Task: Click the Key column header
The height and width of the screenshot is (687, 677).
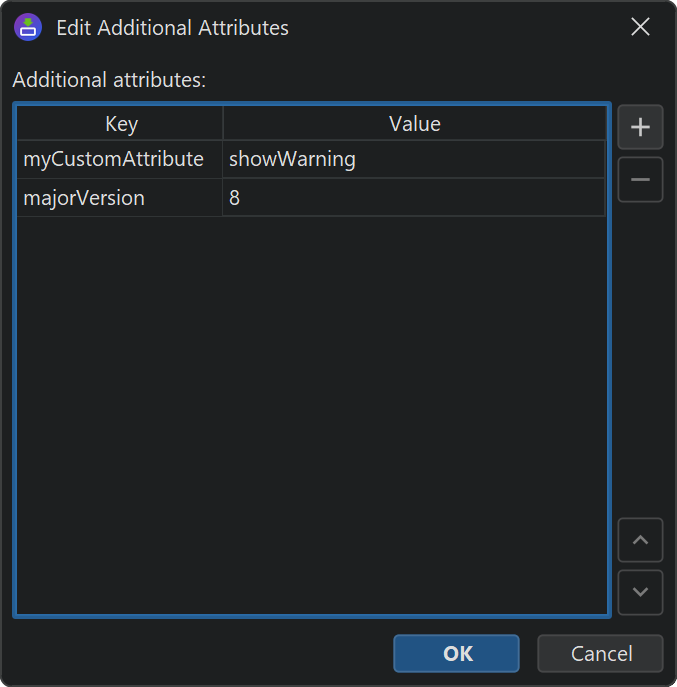Action: coord(121,124)
